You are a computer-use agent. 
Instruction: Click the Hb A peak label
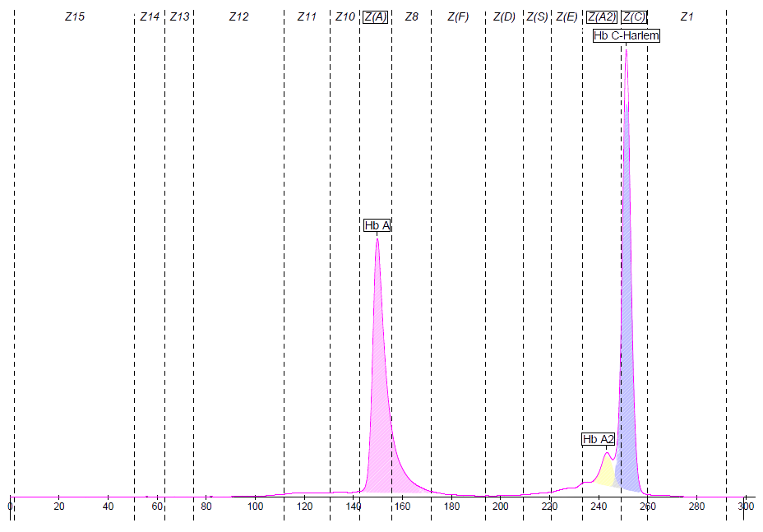(x=378, y=225)
